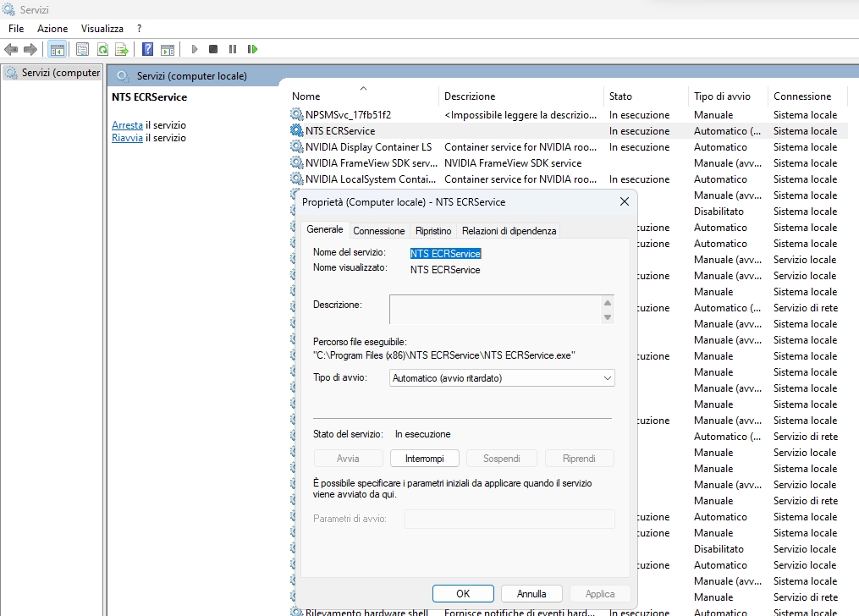Toggle the show/hide console tree icon
The height and width of the screenshot is (616, 859).
(x=58, y=49)
